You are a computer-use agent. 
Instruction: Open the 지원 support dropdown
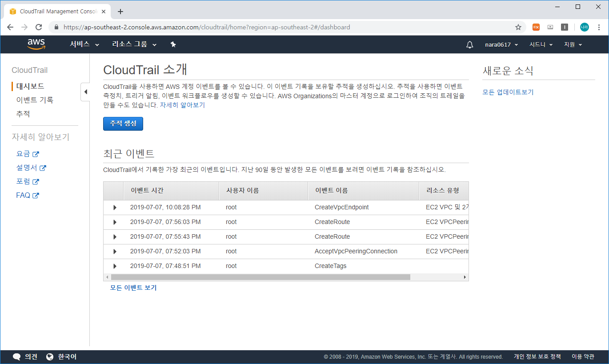tap(573, 44)
